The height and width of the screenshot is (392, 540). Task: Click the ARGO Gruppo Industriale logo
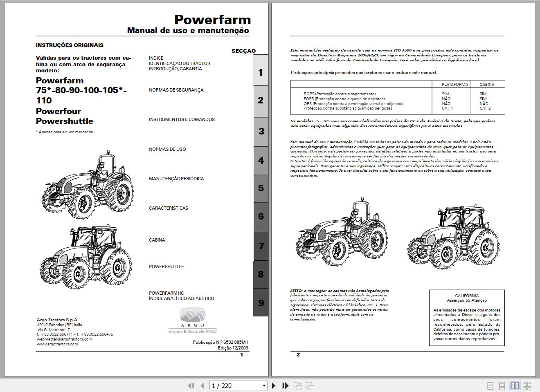click(192, 321)
